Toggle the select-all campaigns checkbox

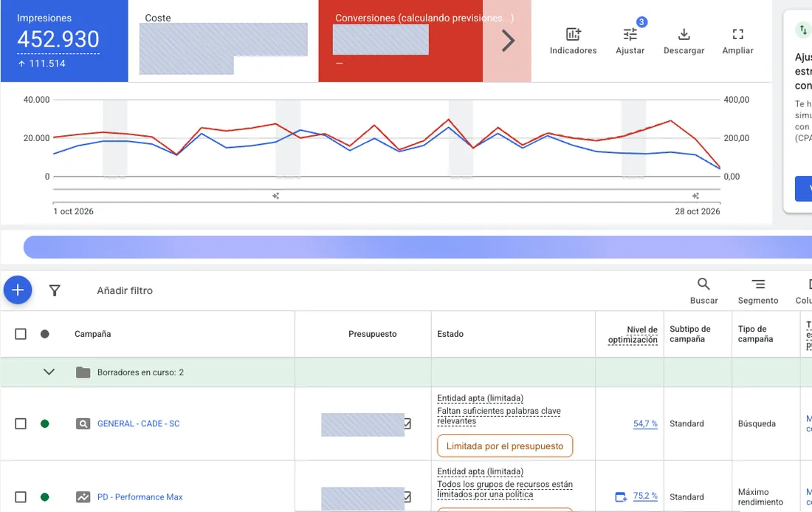coord(20,334)
